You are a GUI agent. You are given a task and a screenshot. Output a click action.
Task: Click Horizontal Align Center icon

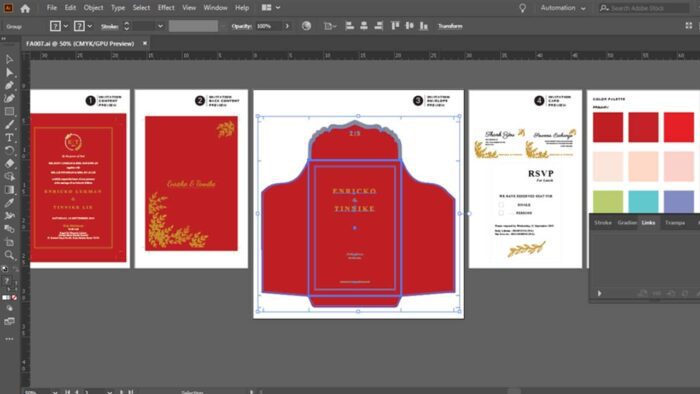coord(364,26)
